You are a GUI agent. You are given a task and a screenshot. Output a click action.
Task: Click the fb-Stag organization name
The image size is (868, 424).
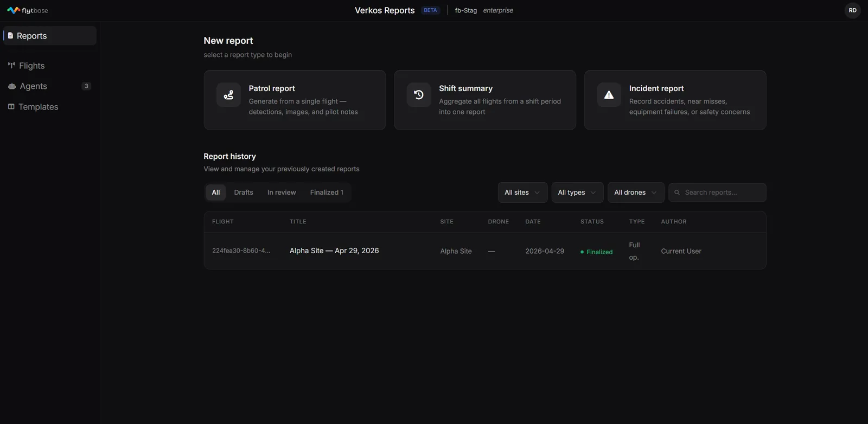(466, 10)
